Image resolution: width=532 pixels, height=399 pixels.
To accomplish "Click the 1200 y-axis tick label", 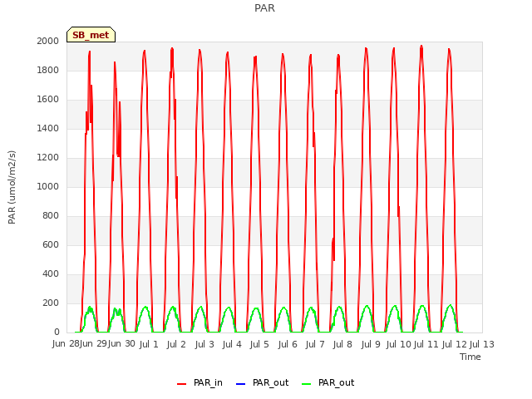I will tap(48, 157).
